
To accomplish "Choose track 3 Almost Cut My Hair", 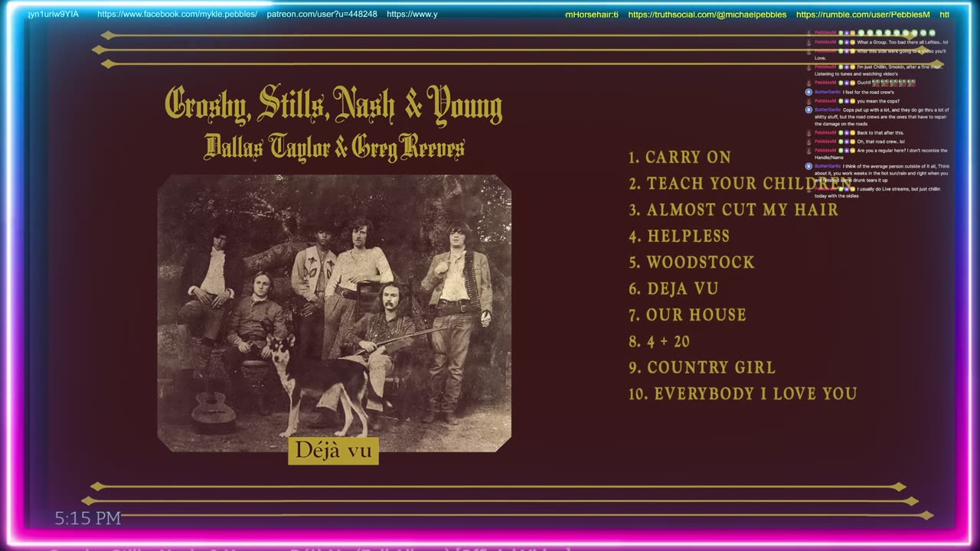I will pos(733,210).
